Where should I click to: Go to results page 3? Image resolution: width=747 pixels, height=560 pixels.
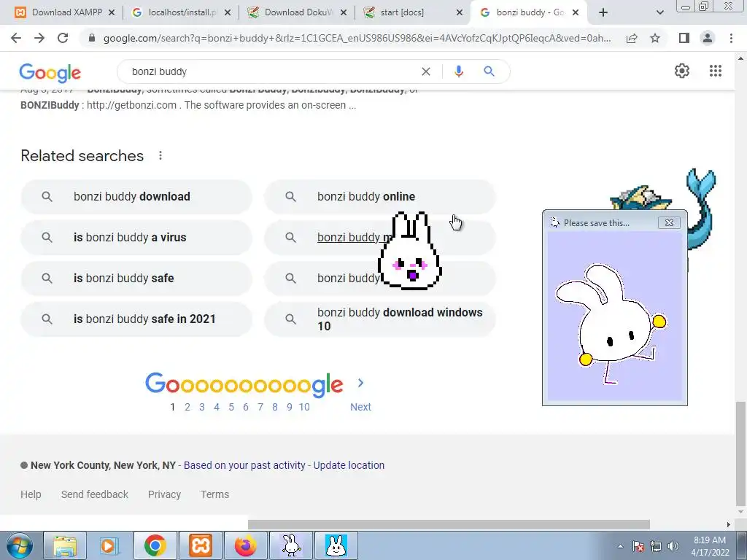point(202,407)
